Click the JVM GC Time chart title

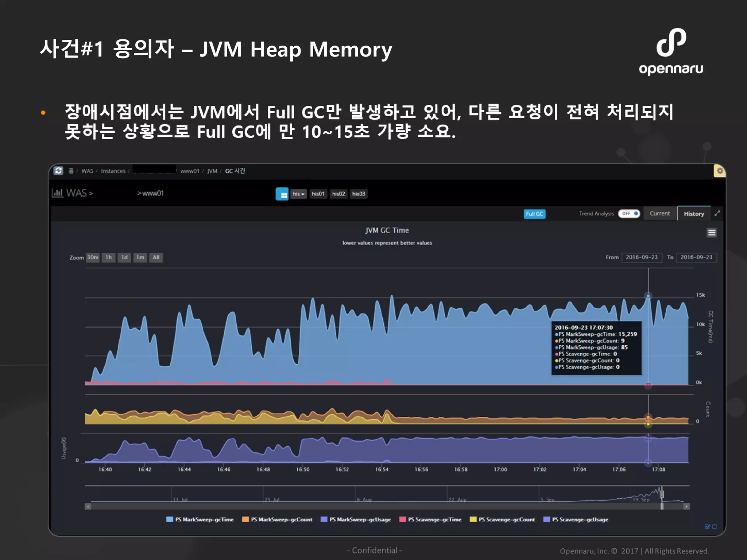click(387, 230)
